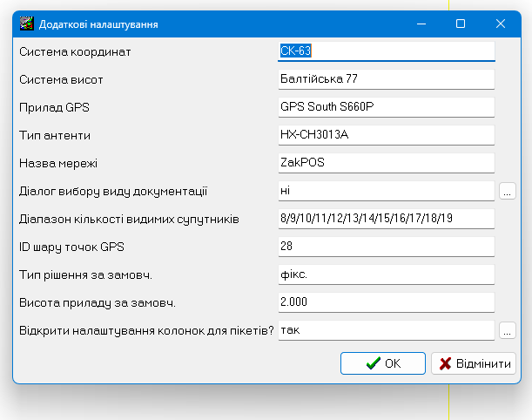532x420 pixels.
Task: Focus the Тип рішення за замовч. field
Action: tap(385, 274)
